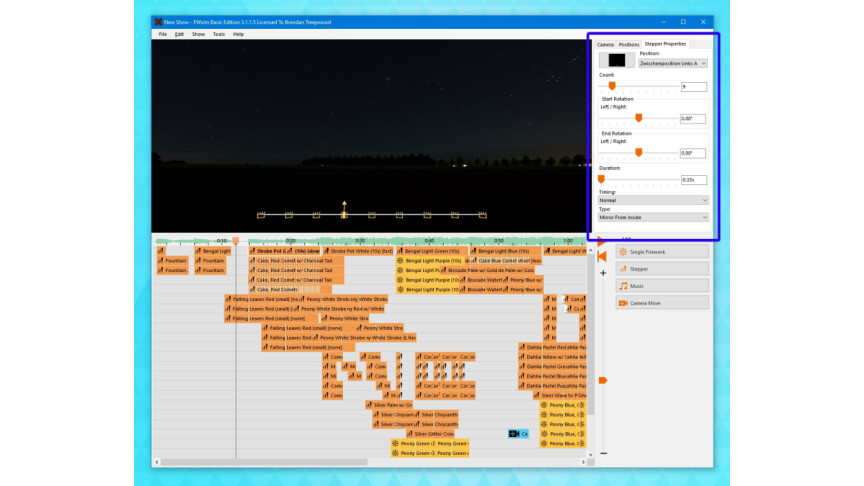Click the Start Rotation Left/Right slider handle
The height and width of the screenshot is (486, 864).
pos(639,118)
